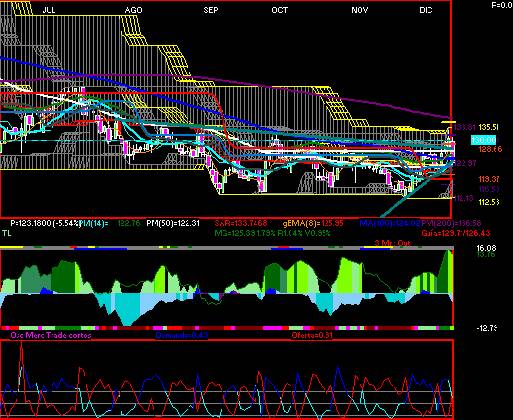This screenshot has width=513, height=420.
Task: Click the PM(200) moving average readout
Action: pyautogui.click(x=451, y=223)
